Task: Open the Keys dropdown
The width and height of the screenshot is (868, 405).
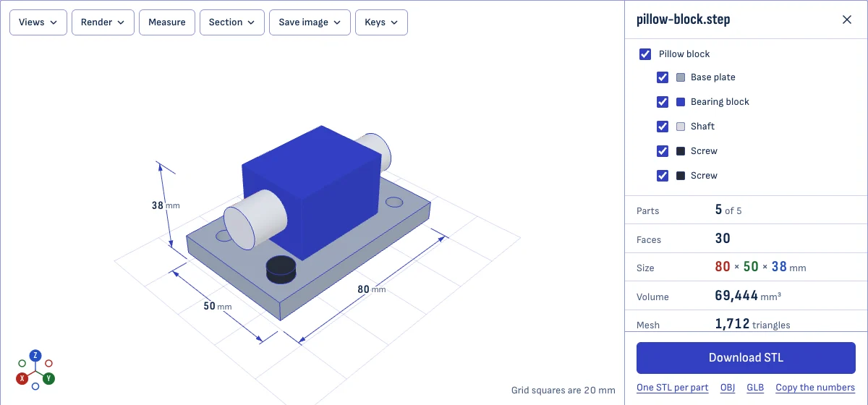Action: coord(381,22)
